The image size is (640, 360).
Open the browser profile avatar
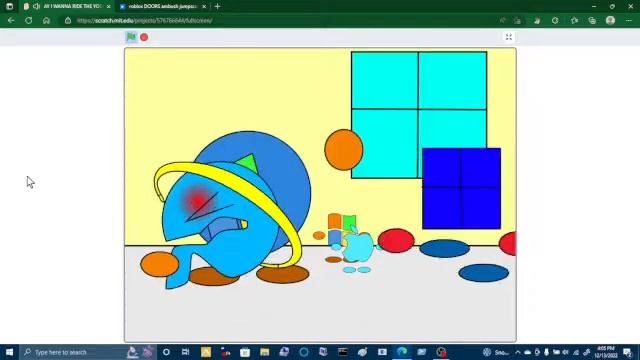click(x=611, y=20)
